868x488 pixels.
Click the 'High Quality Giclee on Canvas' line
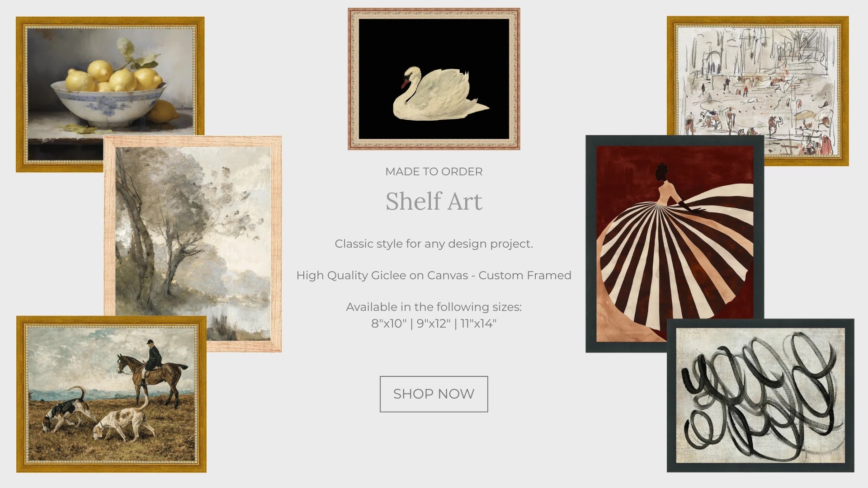434,276
